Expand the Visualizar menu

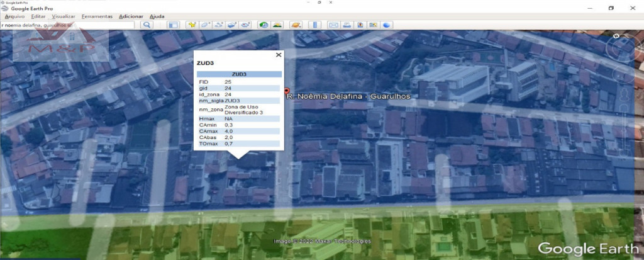(64, 16)
